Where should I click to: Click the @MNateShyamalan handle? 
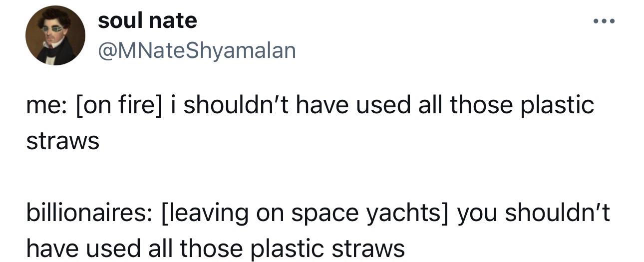197,50
